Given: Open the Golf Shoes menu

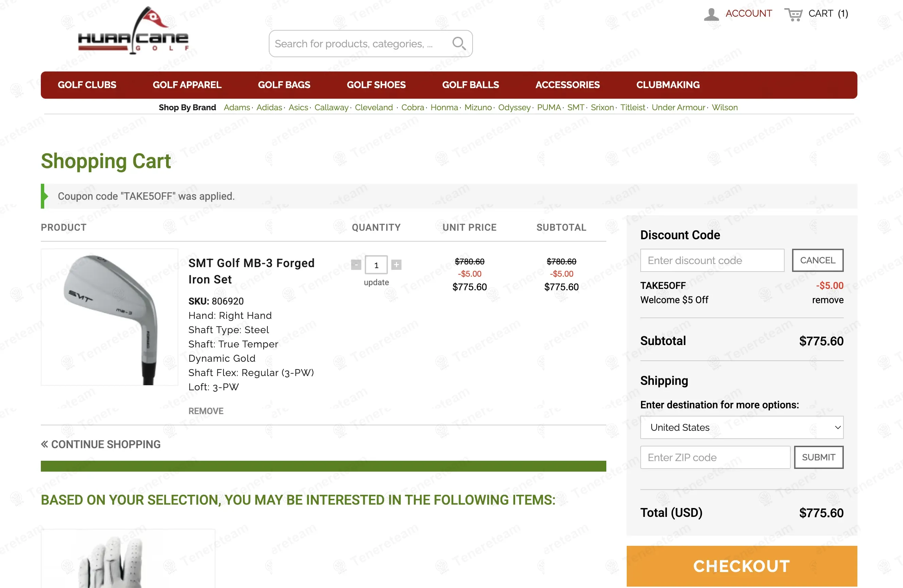Looking at the screenshot, I should 376,85.
